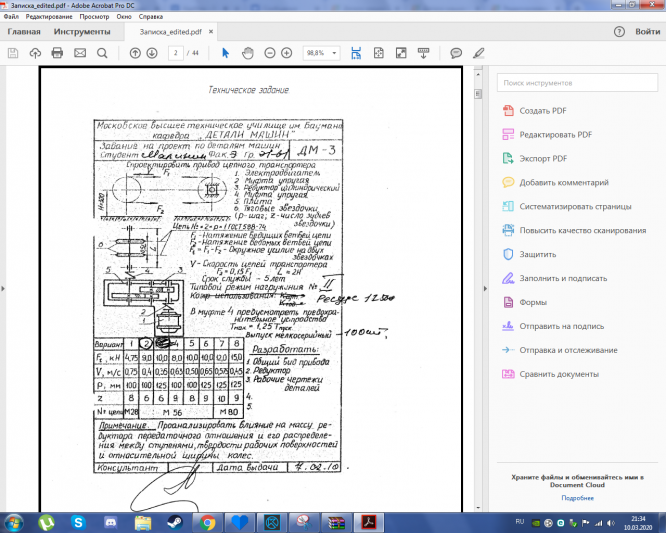This screenshot has width=666, height=533.
Task: Click the Zoom in plus icon
Action: click(287, 52)
